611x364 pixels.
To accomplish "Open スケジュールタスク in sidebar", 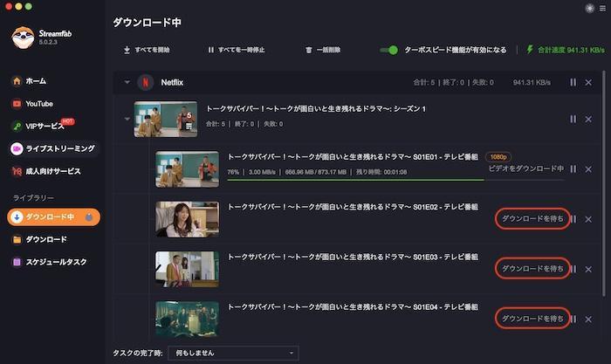I will (49, 262).
